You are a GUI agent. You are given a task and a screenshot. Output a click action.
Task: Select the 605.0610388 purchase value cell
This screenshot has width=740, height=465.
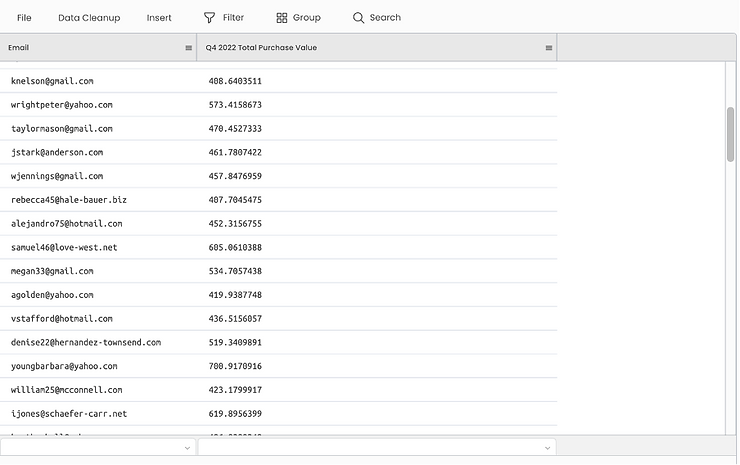pyautogui.click(x=234, y=247)
